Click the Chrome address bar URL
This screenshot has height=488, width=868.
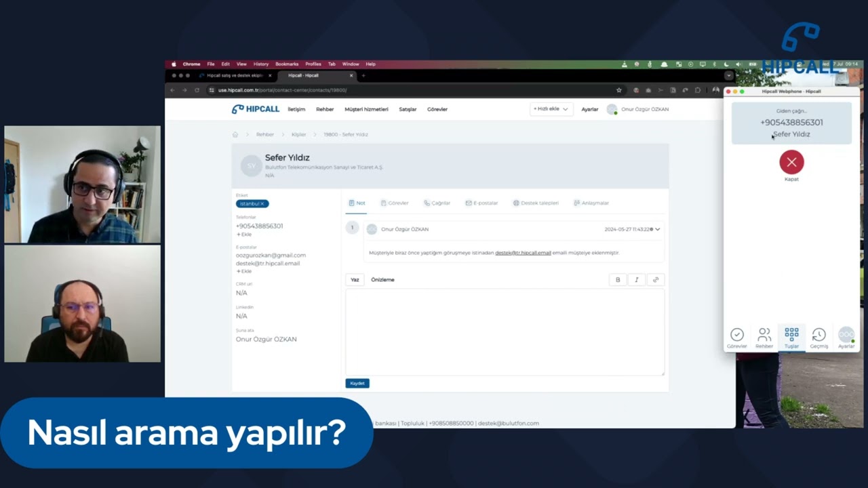(x=282, y=90)
